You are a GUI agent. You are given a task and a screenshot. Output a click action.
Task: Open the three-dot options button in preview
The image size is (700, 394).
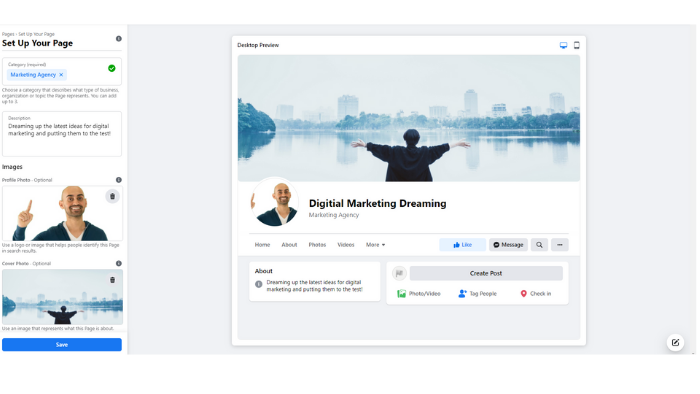560,245
